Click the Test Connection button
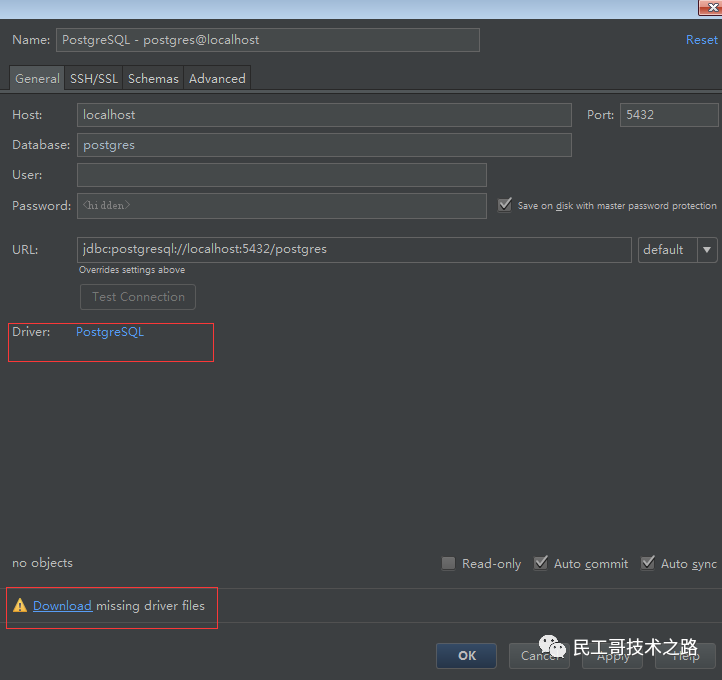The width and height of the screenshot is (722, 680). (138, 296)
